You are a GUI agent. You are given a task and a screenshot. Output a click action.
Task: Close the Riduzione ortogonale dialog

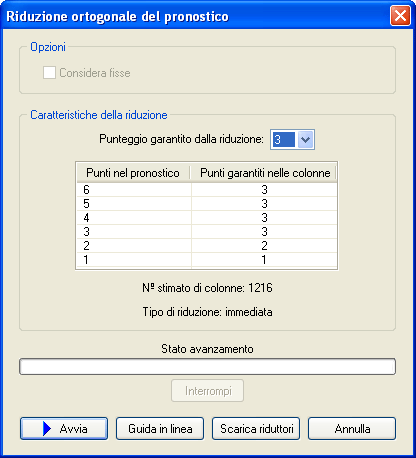(x=400, y=16)
